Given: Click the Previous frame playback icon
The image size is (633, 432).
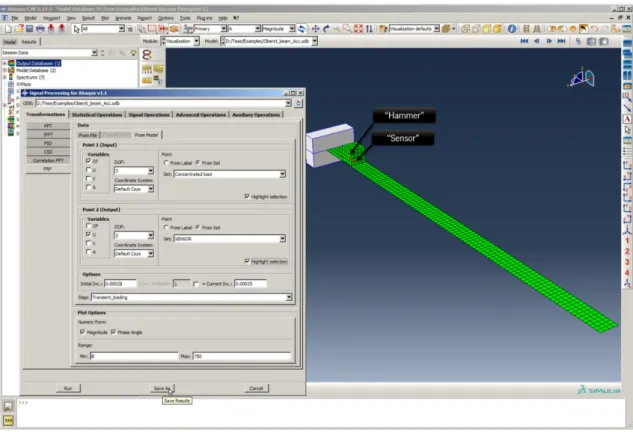Looking at the screenshot, I should coord(537,41).
